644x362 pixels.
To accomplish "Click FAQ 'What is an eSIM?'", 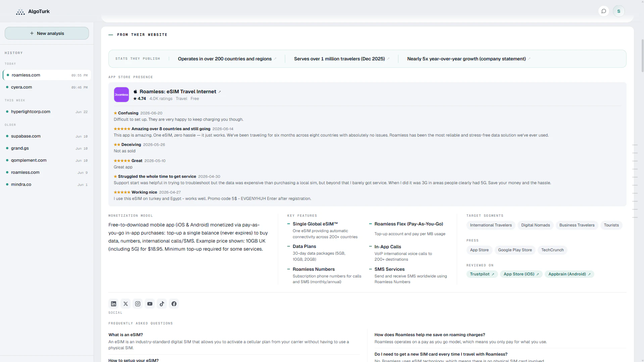I will (x=126, y=335).
